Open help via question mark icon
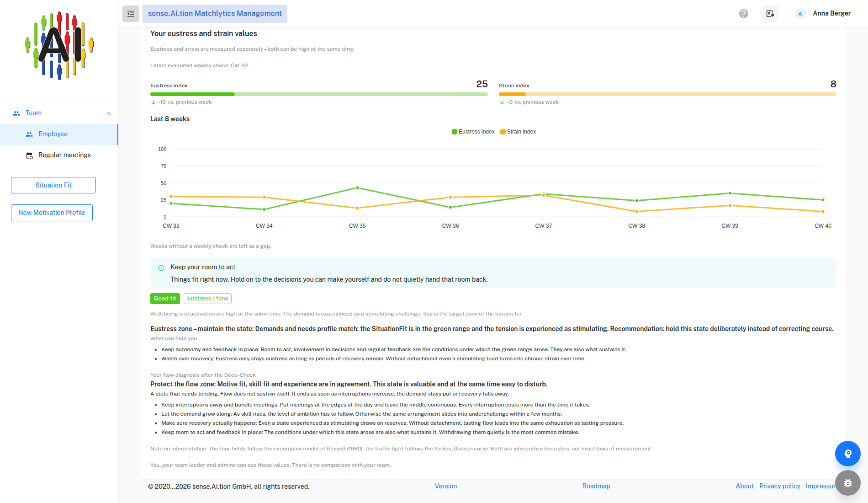This screenshot has width=868, height=503. [x=744, y=14]
